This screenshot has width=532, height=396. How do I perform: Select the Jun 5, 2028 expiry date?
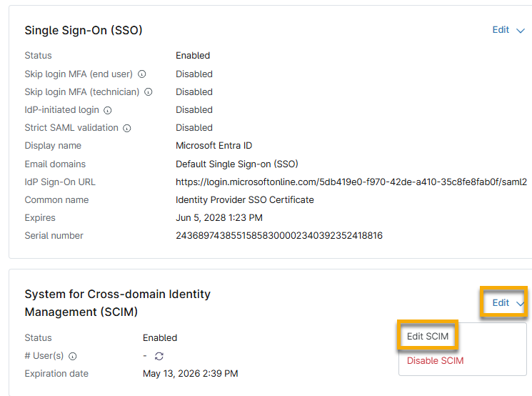[219, 218]
